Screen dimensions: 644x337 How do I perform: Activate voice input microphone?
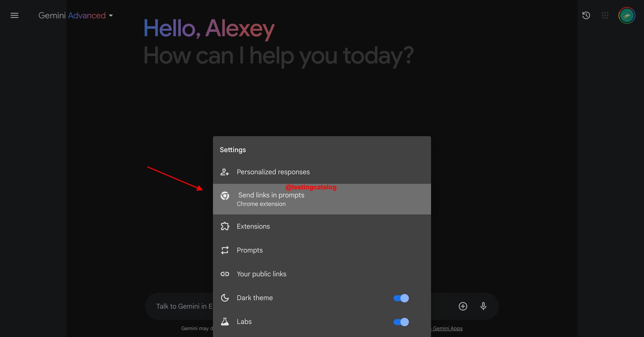(483, 306)
